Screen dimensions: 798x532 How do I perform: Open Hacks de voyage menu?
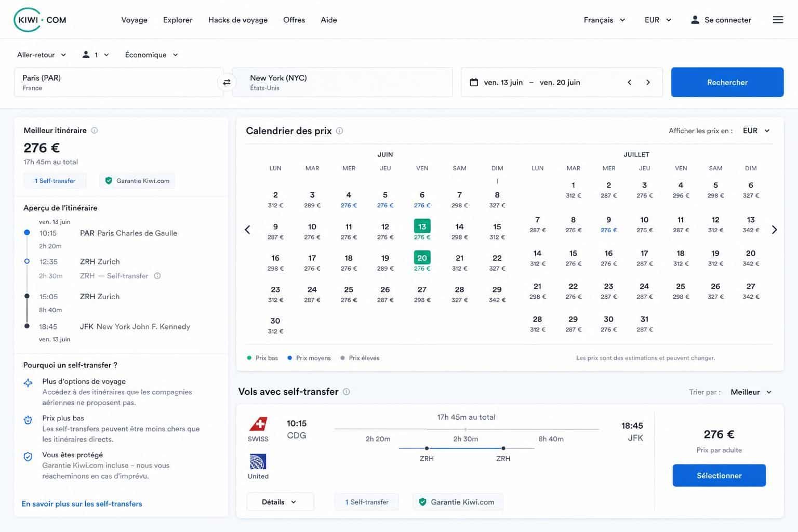[238, 20]
